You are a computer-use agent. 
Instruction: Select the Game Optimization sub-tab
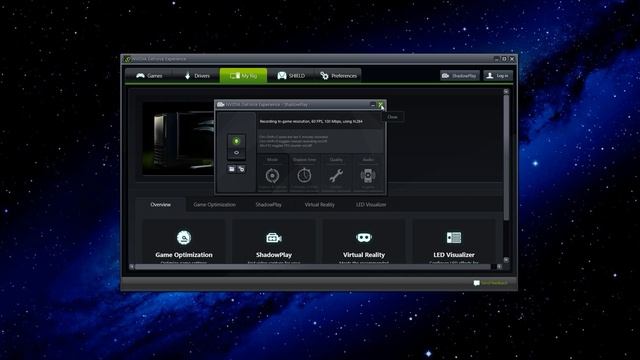click(x=214, y=204)
